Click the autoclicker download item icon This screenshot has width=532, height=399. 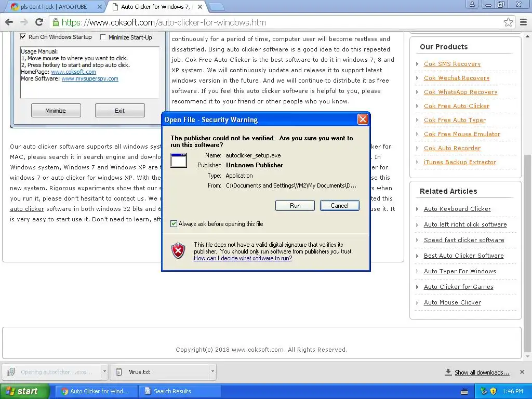(x=11, y=372)
